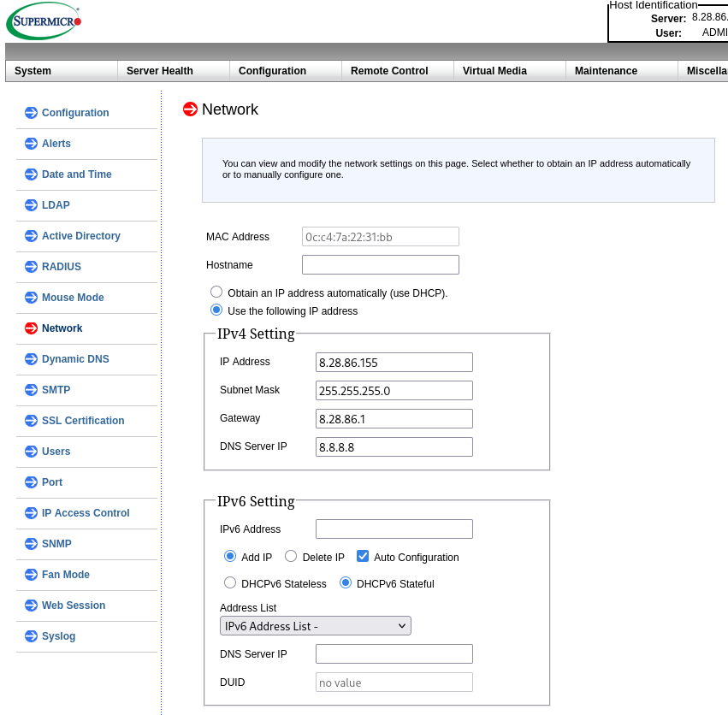Click the arrow icon beside Alerts
Image resolution: width=728 pixels, height=715 pixels.
[31, 144]
